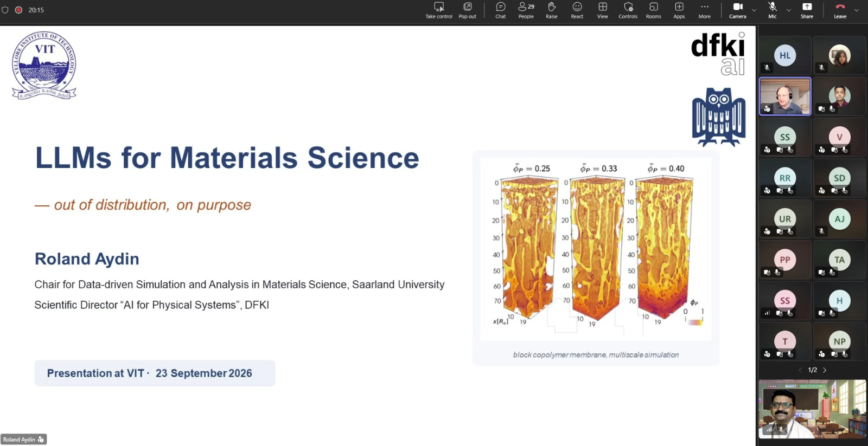Click the block copolymer membrane figure
868x446 pixels.
(x=596, y=249)
